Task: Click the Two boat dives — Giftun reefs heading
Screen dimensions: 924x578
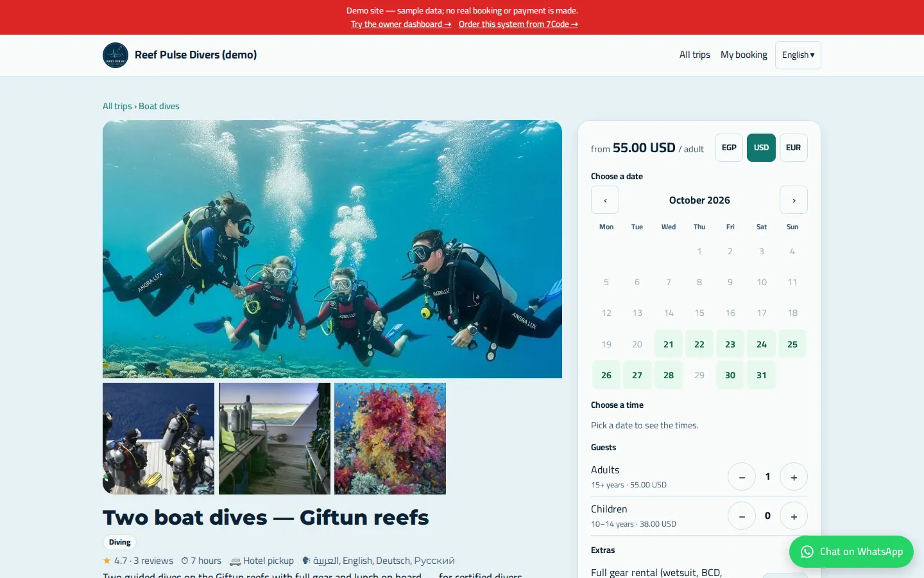Action: [x=266, y=518]
